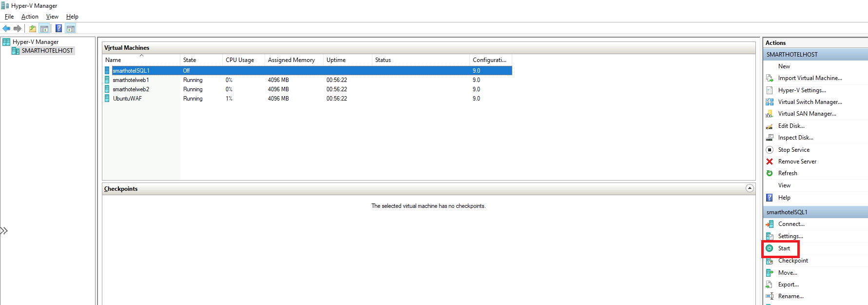Select the smarthotelSQL1 virtual machine row

308,71
